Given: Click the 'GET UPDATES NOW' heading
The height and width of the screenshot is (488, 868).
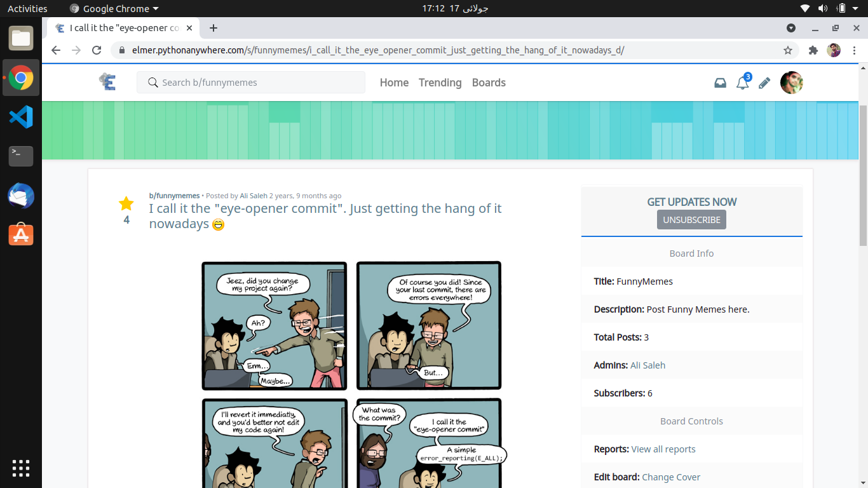Looking at the screenshot, I should pos(692,202).
